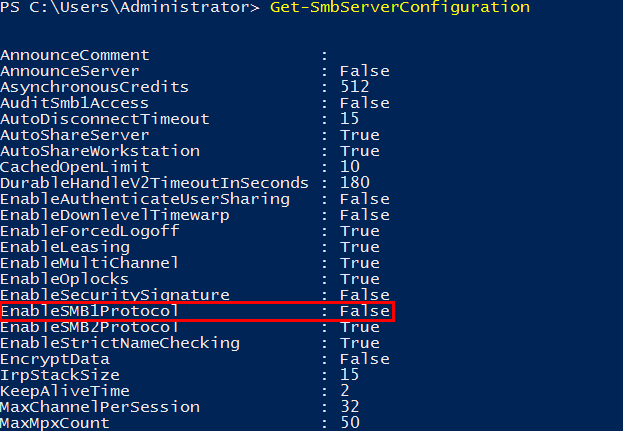
Task: Click the AutoDisconnectTimeout value 15
Action: (350, 119)
